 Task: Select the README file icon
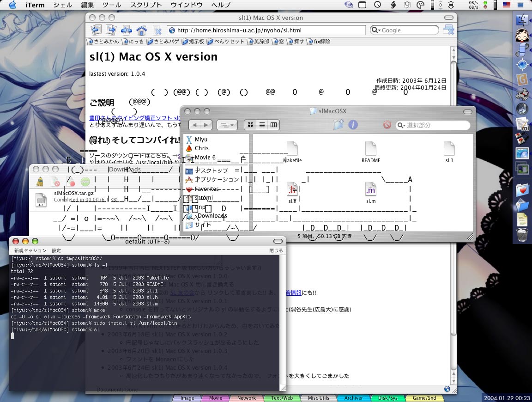371,152
